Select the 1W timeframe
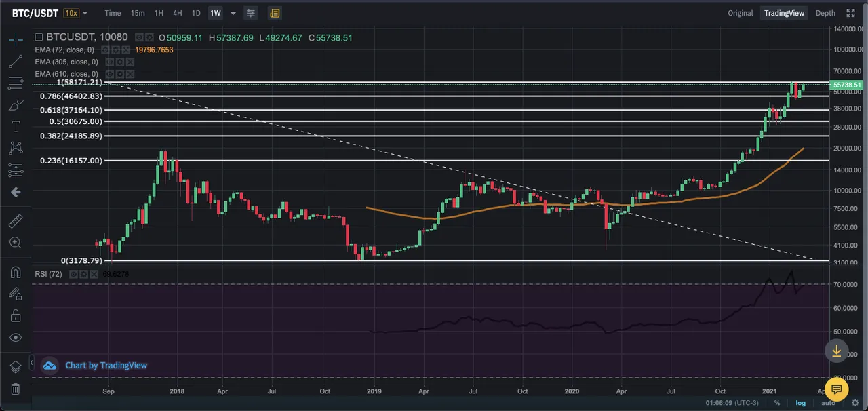 pyautogui.click(x=216, y=13)
